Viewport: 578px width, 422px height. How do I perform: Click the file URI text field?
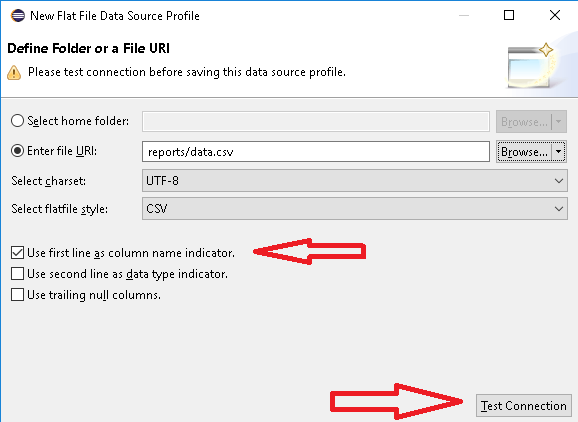[x=316, y=151]
